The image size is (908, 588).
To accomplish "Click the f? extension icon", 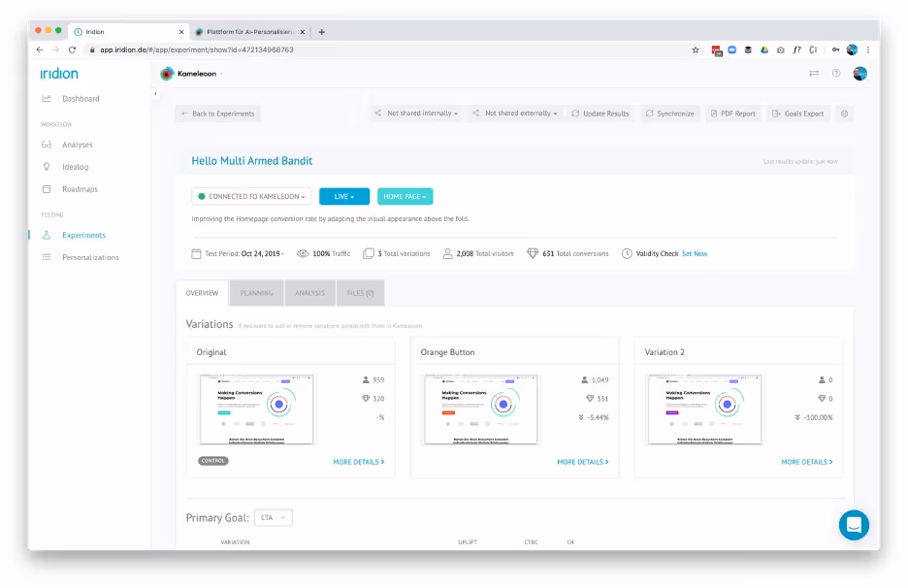I will (797, 49).
